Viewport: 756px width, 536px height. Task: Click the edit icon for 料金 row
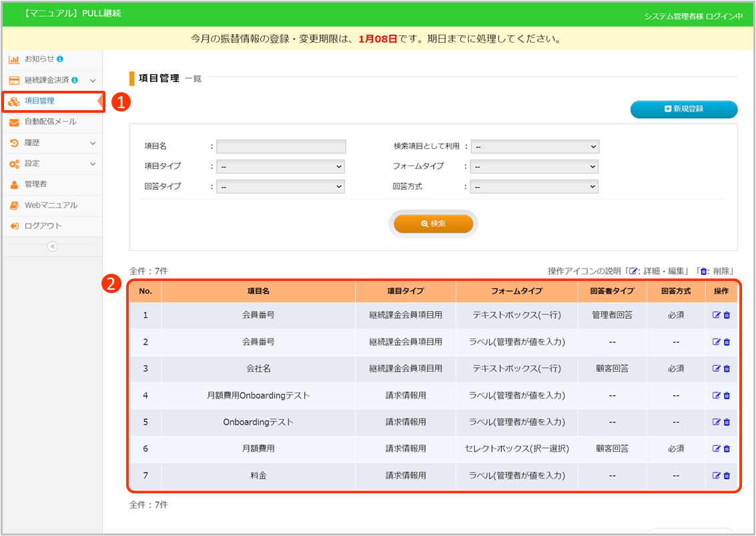pyautogui.click(x=717, y=475)
